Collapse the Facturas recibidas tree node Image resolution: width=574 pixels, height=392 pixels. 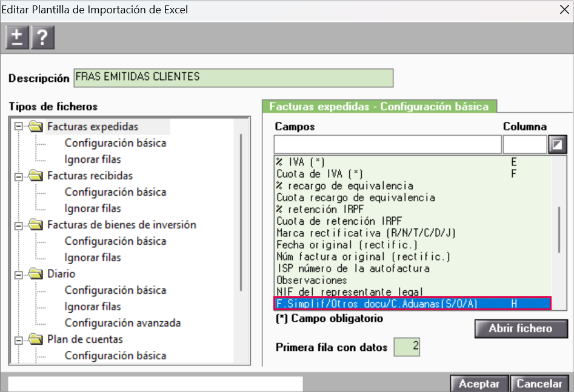pyautogui.click(x=18, y=176)
